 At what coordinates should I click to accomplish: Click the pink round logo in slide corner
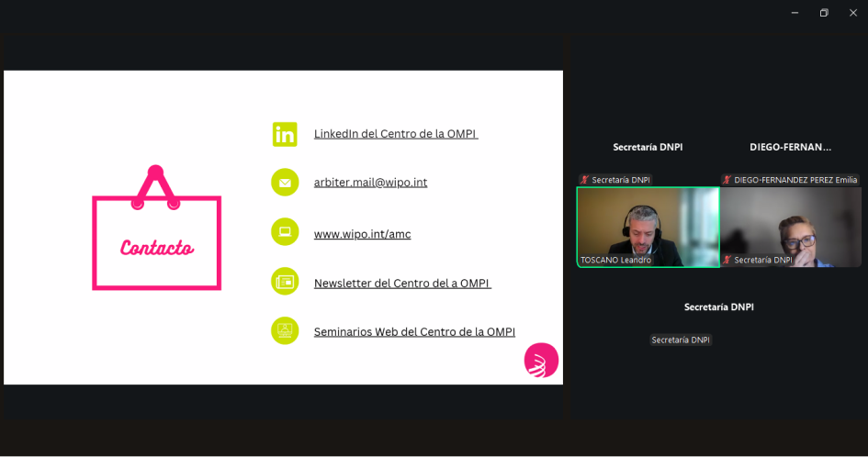tap(541, 360)
